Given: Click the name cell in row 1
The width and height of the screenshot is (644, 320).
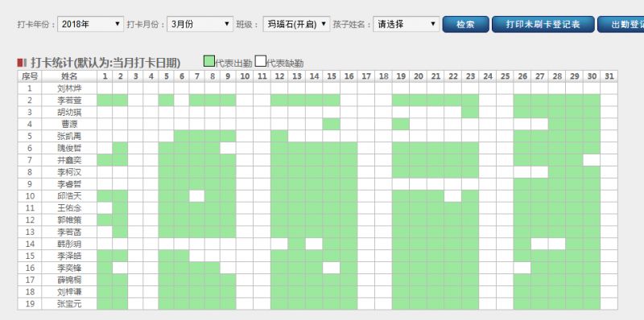Looking at the screenshot, I should point(69,88).
